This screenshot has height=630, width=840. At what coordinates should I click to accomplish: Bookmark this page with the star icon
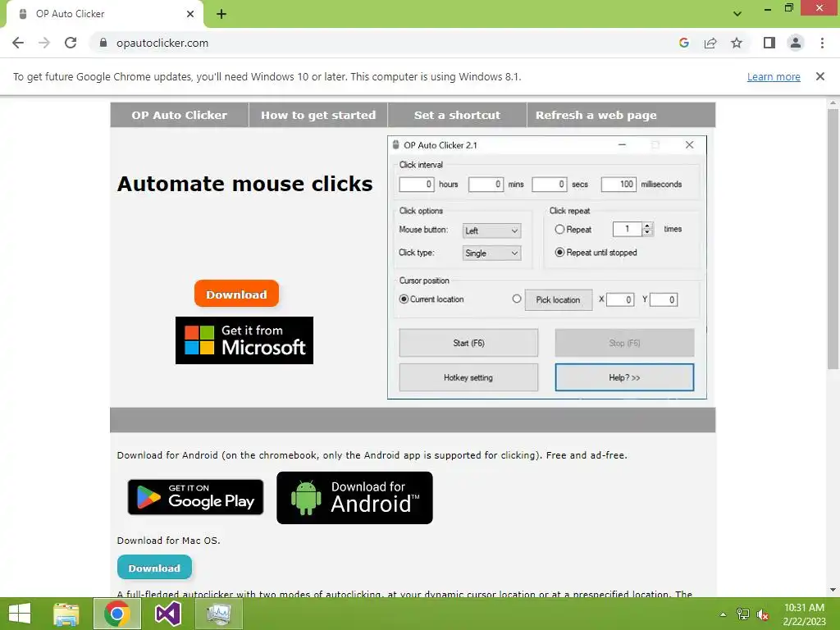click(x=737, y=43)
